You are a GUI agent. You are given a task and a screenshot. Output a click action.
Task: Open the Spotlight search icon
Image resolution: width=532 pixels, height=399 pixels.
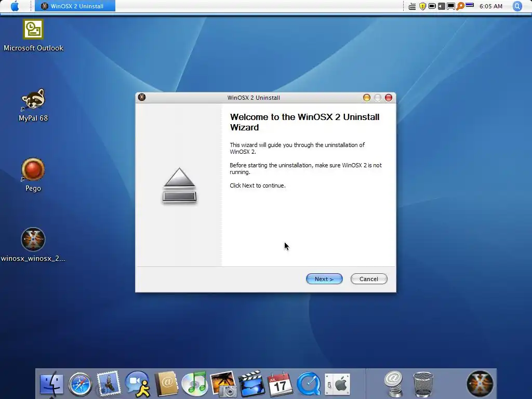tap(517, 6)
